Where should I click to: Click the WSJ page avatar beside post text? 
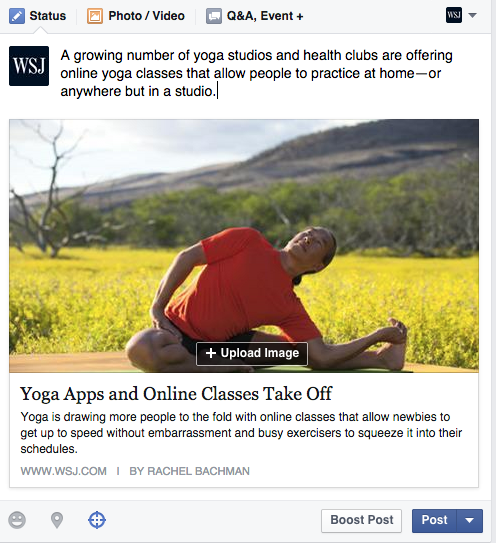[x=29, y=66]
